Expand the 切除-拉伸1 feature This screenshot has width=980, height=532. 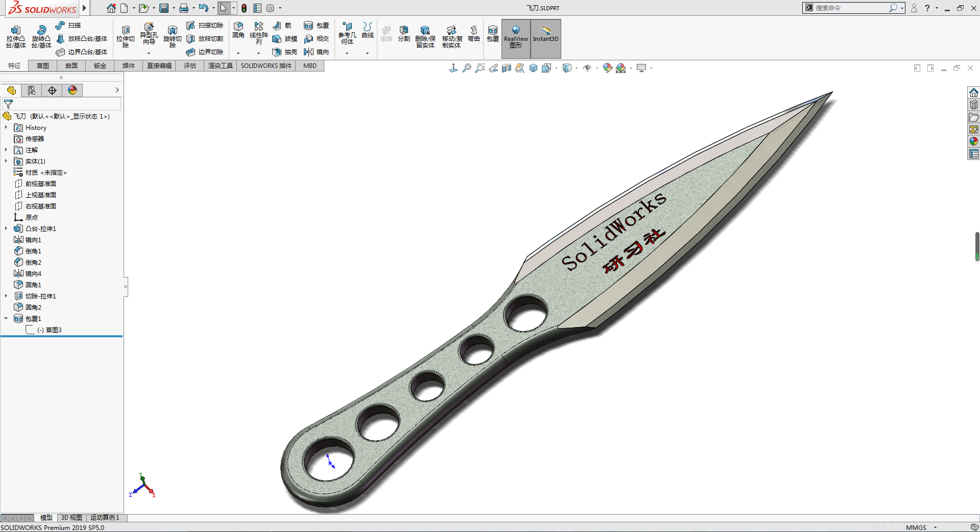pyautogui.click(x=6, y=296)
